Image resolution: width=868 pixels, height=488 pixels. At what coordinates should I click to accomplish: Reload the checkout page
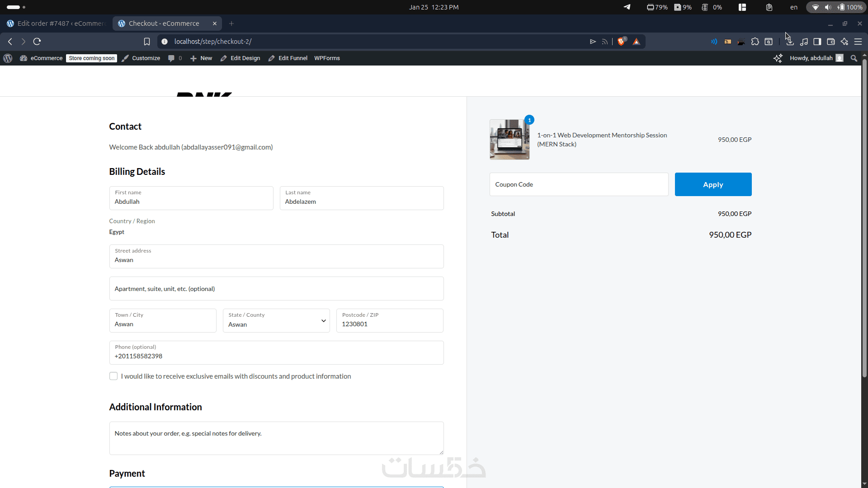[37, 42]
